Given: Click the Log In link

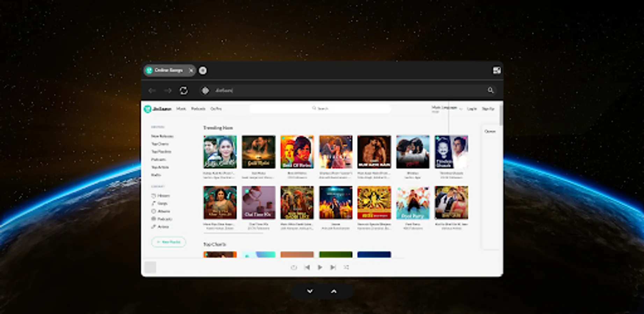Looking at the screenshot, I should pos(472,109).
